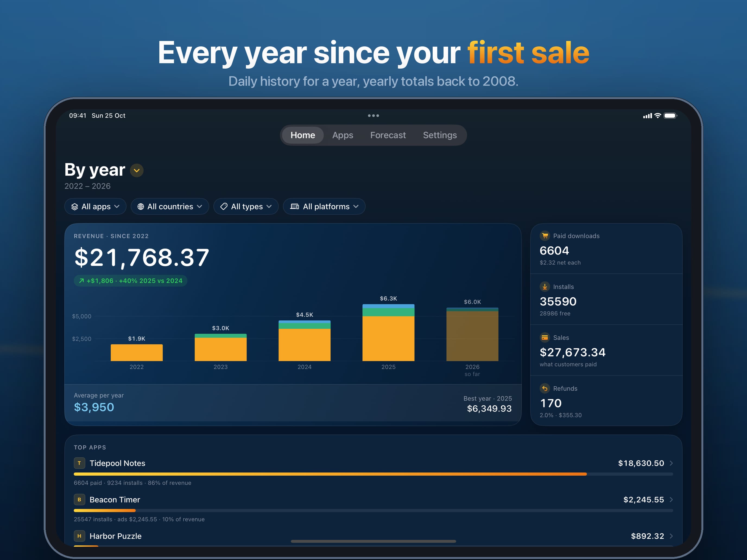This screenshot has width=747, height=560.
Task: Open Harbor Puzzle details chevron
Action: click(671, 536)
